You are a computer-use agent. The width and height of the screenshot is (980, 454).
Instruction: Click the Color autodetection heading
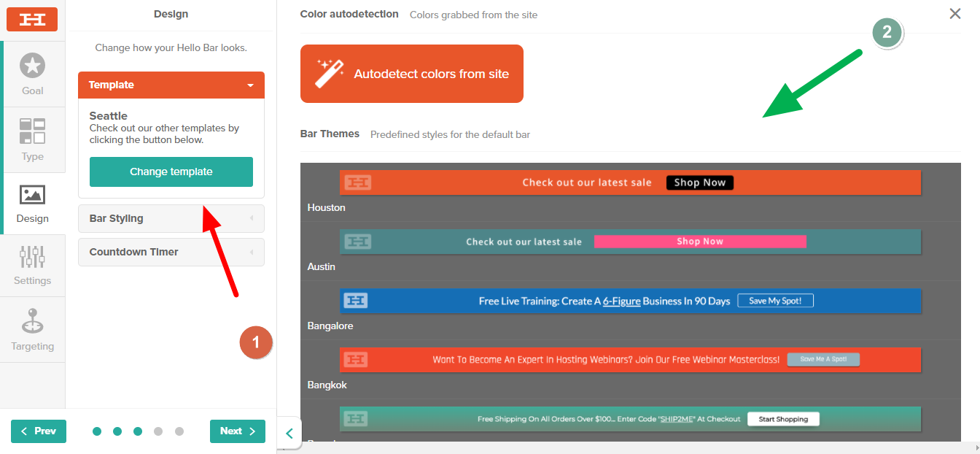click(349, 14)
